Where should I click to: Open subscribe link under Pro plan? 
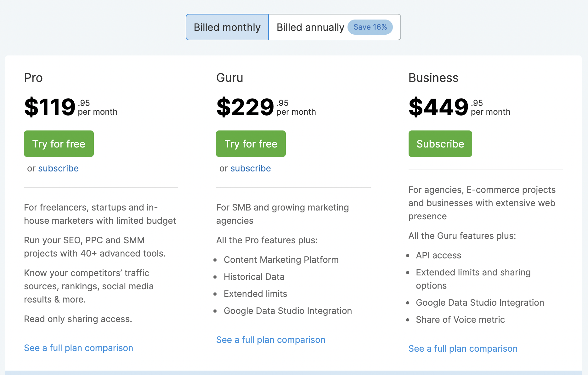[x=58, y=168]
